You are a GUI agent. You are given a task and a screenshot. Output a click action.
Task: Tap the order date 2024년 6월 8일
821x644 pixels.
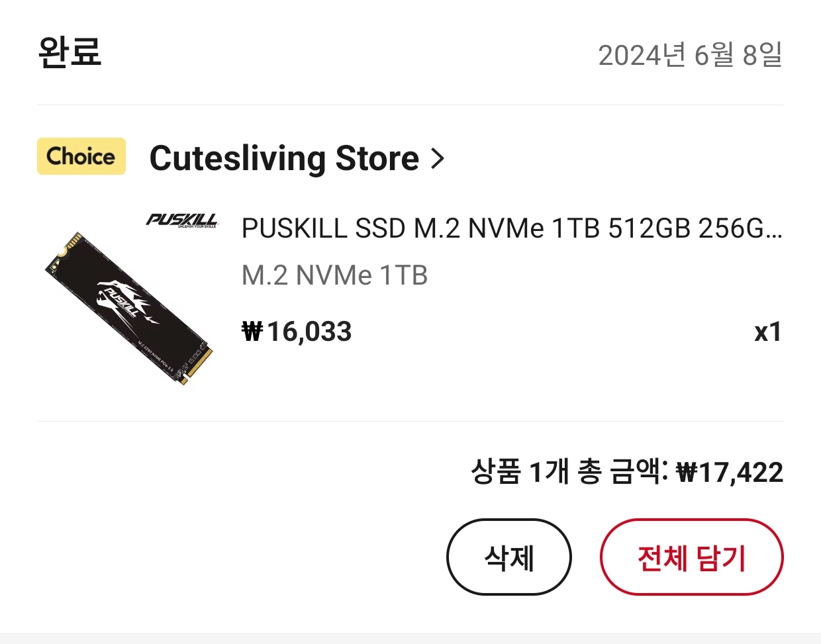(x=691, y=55)
